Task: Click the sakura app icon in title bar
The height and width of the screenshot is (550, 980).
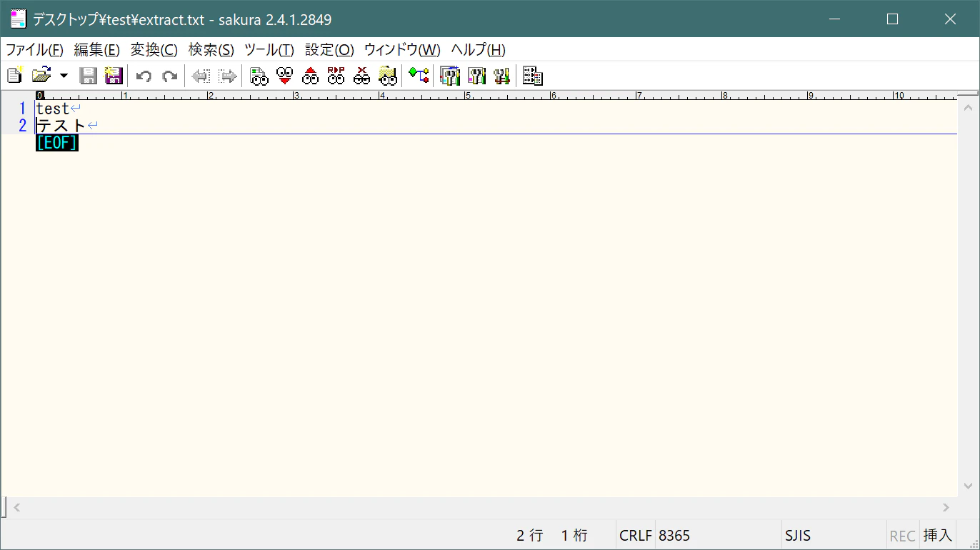Action: pos(18,19)
